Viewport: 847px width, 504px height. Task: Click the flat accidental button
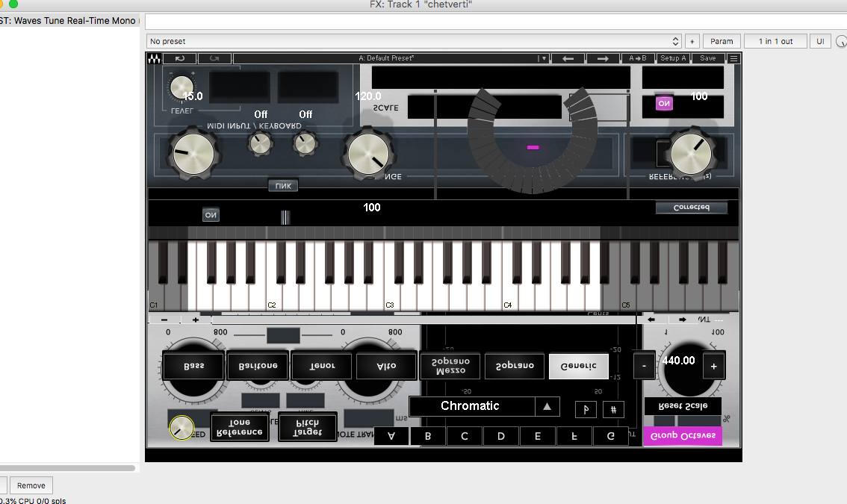pyautogui.click(x=586, y=409)
